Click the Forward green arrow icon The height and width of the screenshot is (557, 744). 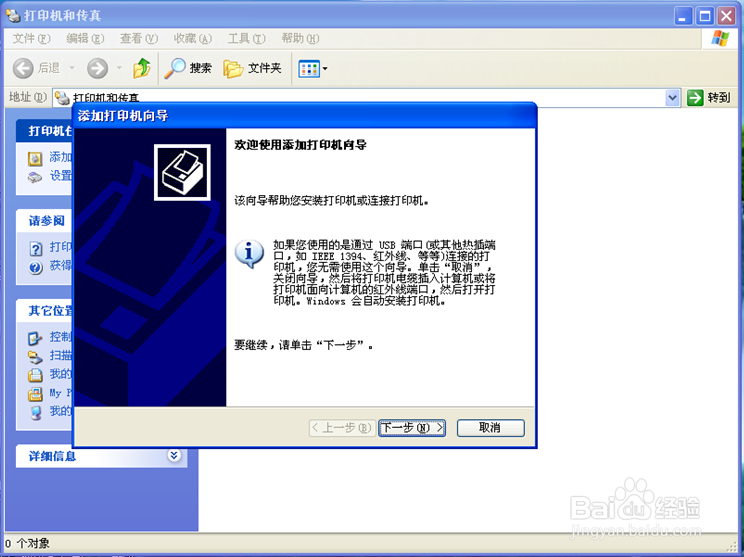[x=97, y=68]
